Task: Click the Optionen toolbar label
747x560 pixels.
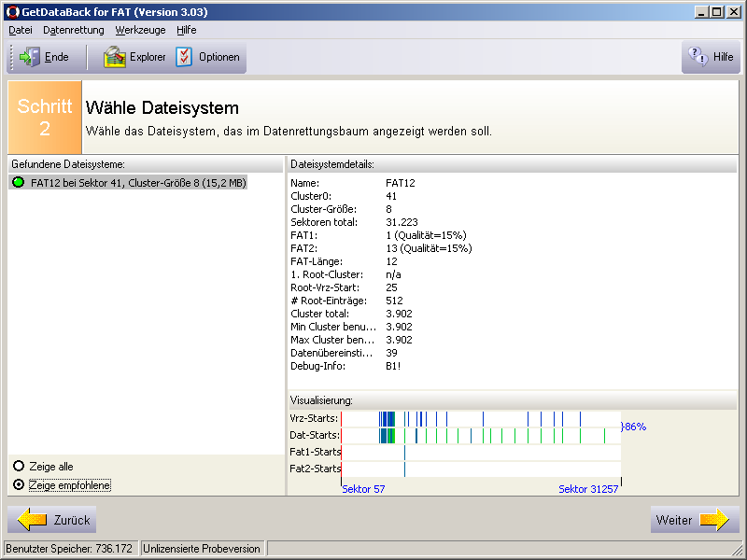Action: 219,57
